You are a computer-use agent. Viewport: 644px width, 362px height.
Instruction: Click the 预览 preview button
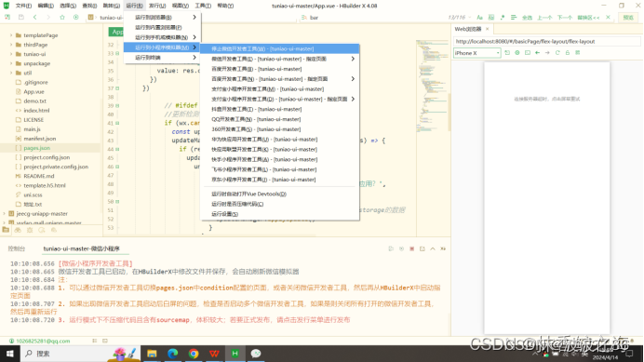tap(628, 18)
